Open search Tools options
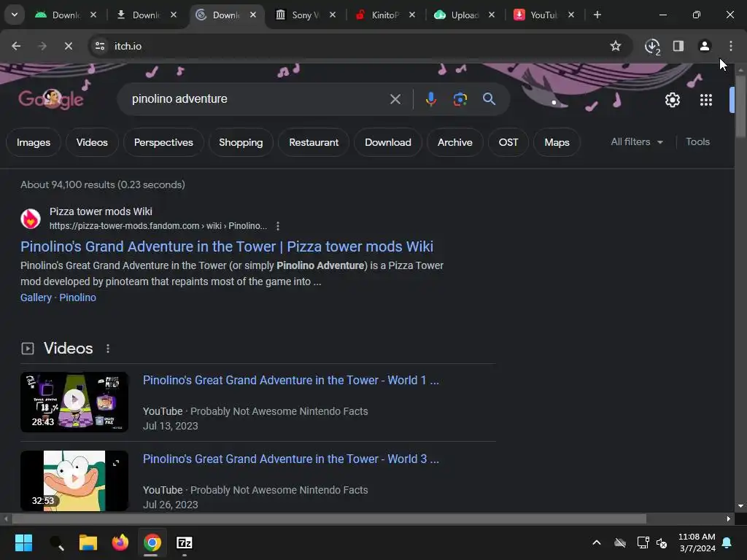The height and width of the screenshot is (560, 747). pos(697,142)
